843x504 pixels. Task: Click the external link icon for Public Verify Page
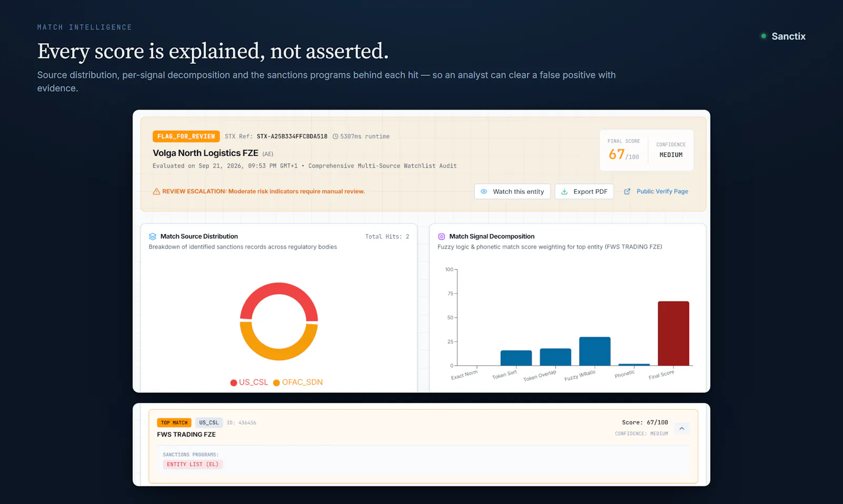[x=627, y=192]
